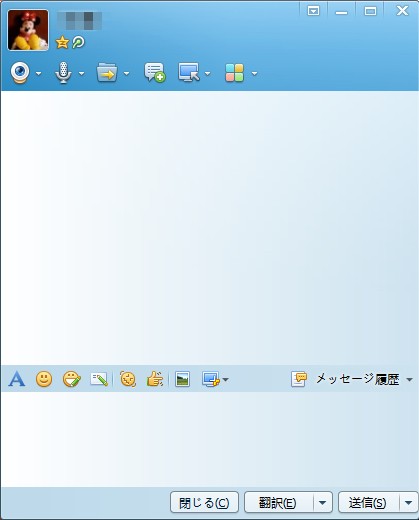
Task: Click the handwriting input pad icon
Action: click(99, 379)
